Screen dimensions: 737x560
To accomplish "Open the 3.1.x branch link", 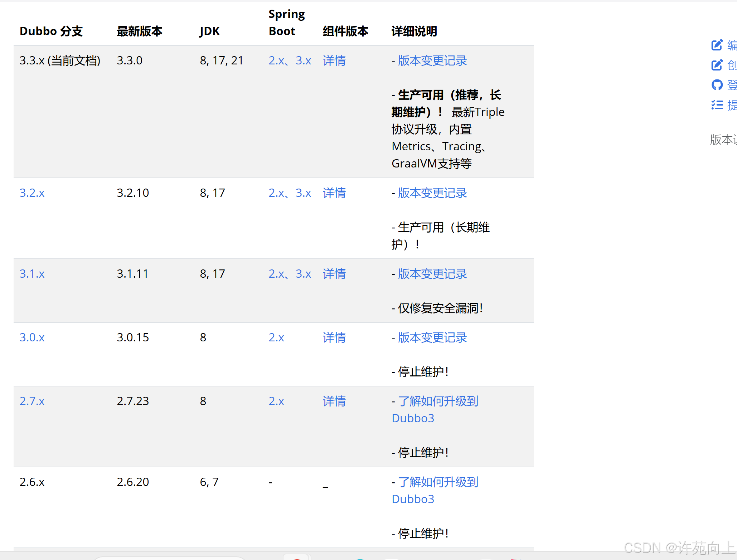I will (32, 274).
